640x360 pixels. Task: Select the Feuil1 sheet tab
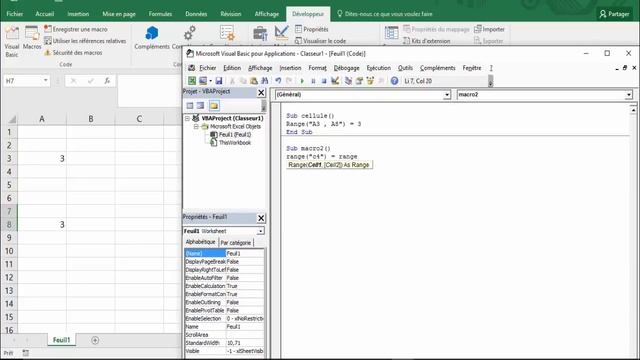[61, 340]
